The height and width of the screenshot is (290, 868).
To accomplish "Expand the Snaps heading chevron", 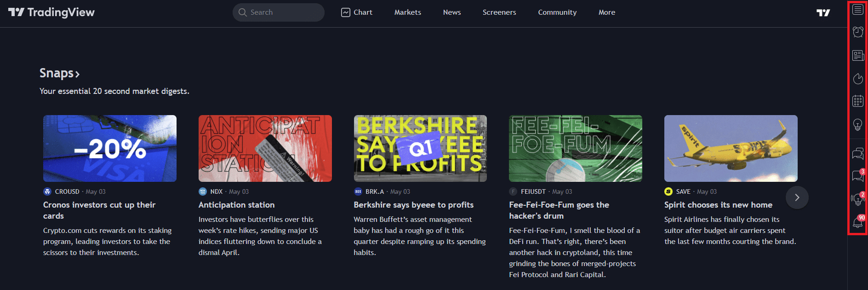I will click(x=78, y=74).
